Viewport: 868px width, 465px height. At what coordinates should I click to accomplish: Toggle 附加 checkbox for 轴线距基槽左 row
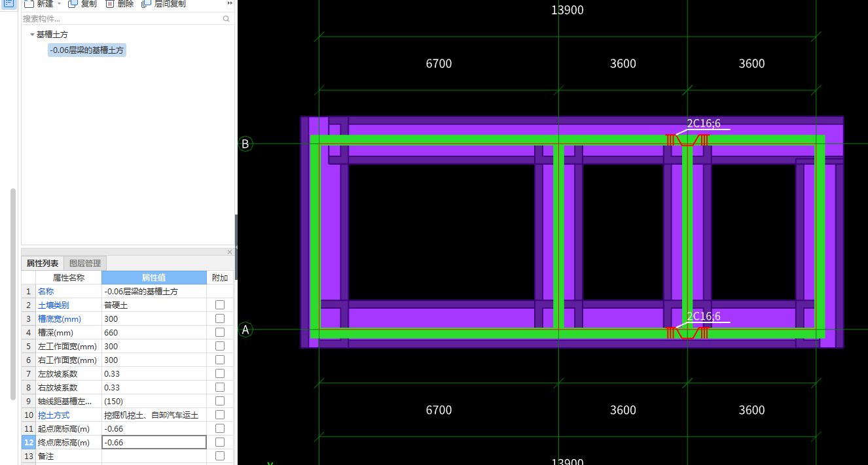click(x=220, y=401)
